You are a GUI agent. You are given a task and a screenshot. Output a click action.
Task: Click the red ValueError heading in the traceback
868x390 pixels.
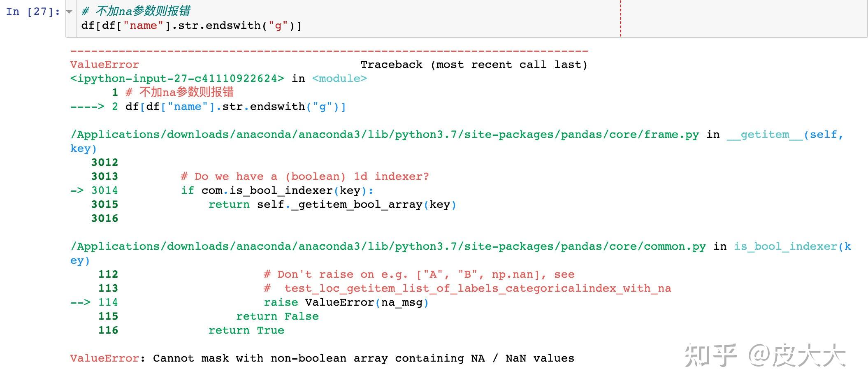[x=104, y=65]
